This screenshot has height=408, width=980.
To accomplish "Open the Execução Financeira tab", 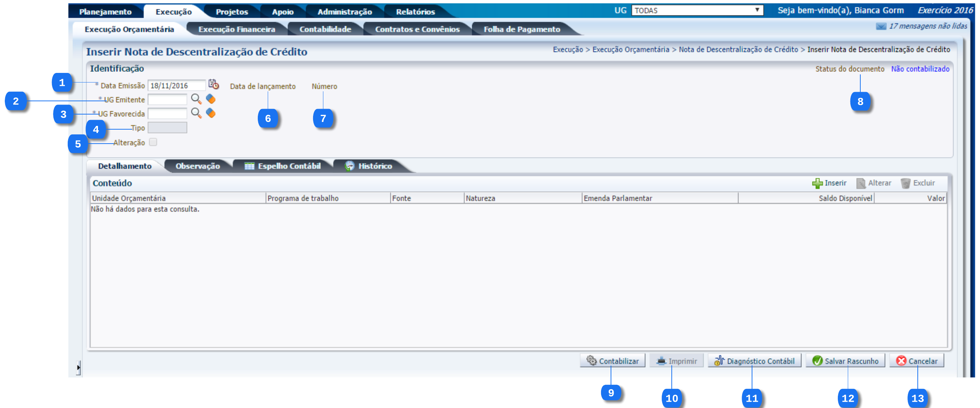I will [x=236, y=29].
